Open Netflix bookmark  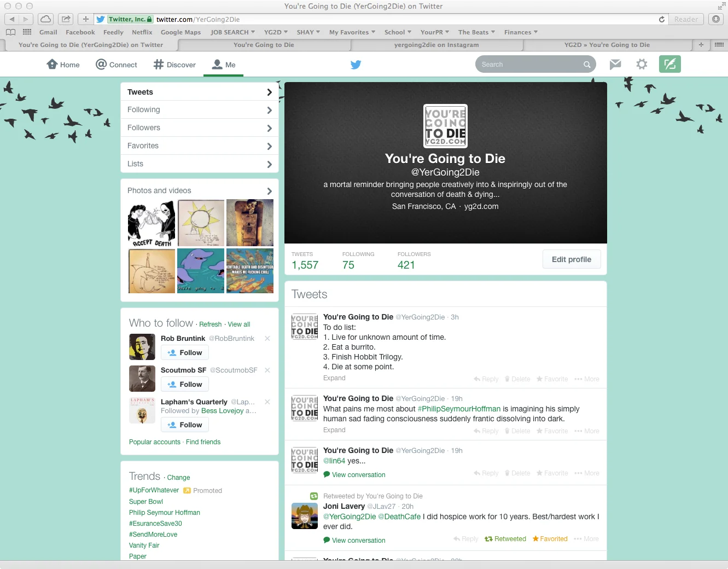(x=142, y=32)
